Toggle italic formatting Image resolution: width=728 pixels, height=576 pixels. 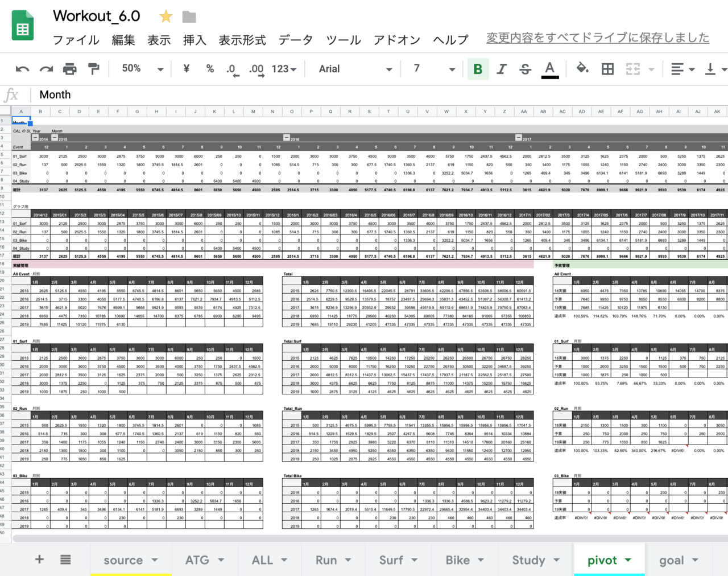point(501,69)
